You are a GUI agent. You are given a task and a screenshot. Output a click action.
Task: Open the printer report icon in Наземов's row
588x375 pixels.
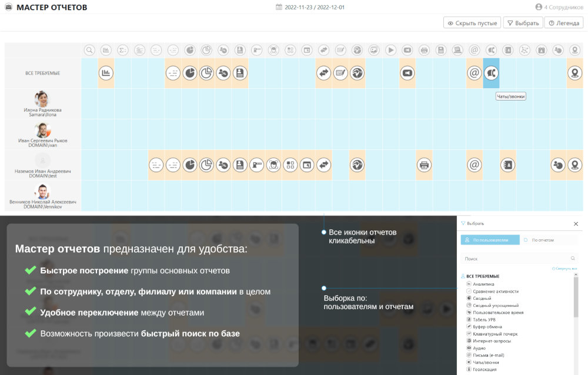coord(424,165)
